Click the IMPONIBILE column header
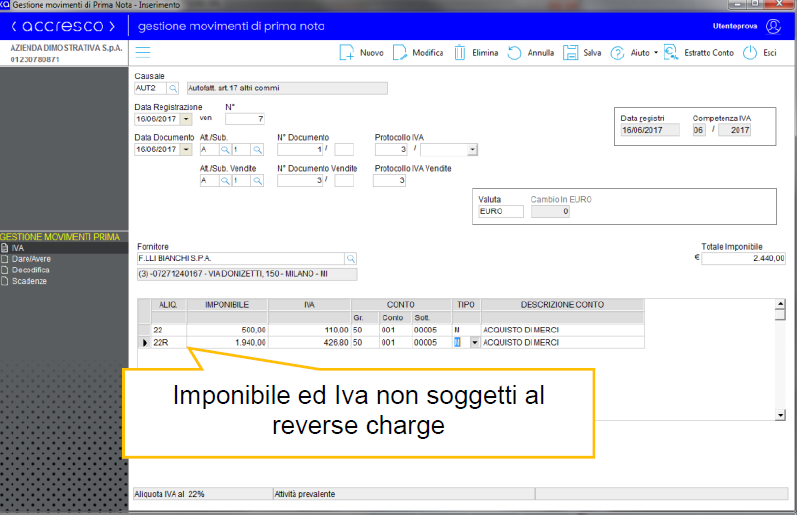Screen dimensions: 797x518 (227, 305)
